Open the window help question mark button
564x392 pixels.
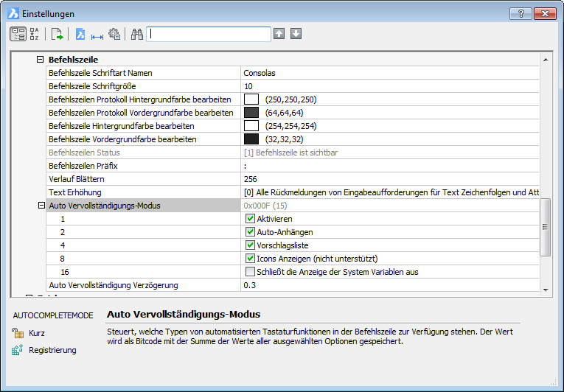click(x=521, y=13)
